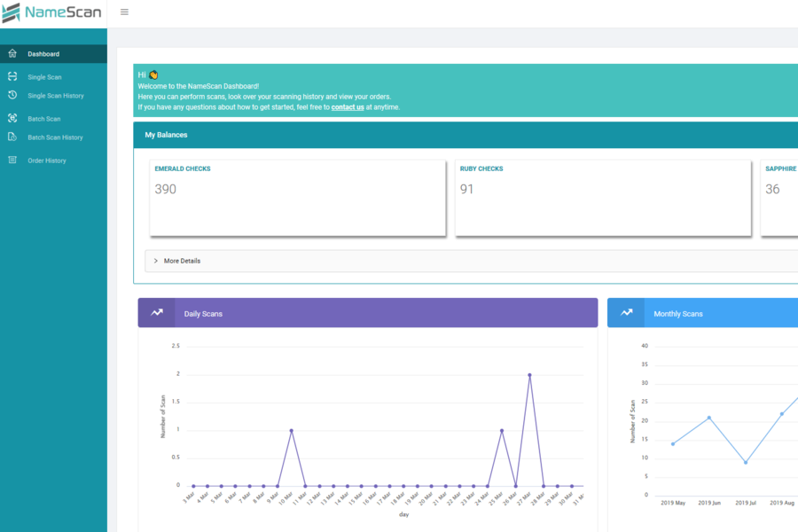The width and height of the screenshot is (798, 532).
Task: Select the Batch Scan History document icon
Action: (12, 137)
